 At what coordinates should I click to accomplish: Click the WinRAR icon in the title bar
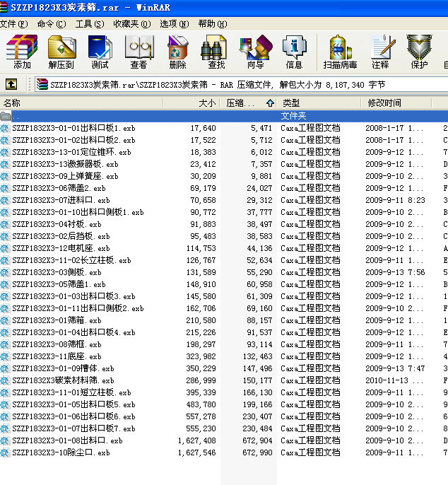pyautogui.click(x=4, y=7)
